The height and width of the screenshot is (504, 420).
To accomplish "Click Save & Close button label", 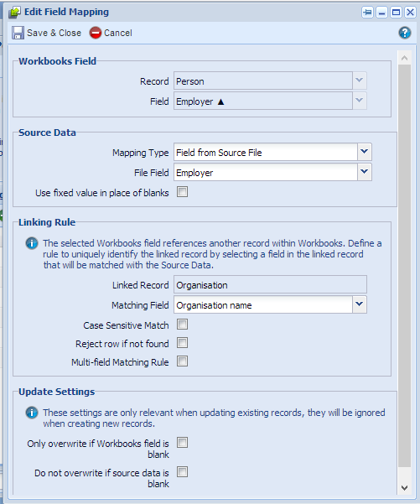I will [x=54, y=33].
